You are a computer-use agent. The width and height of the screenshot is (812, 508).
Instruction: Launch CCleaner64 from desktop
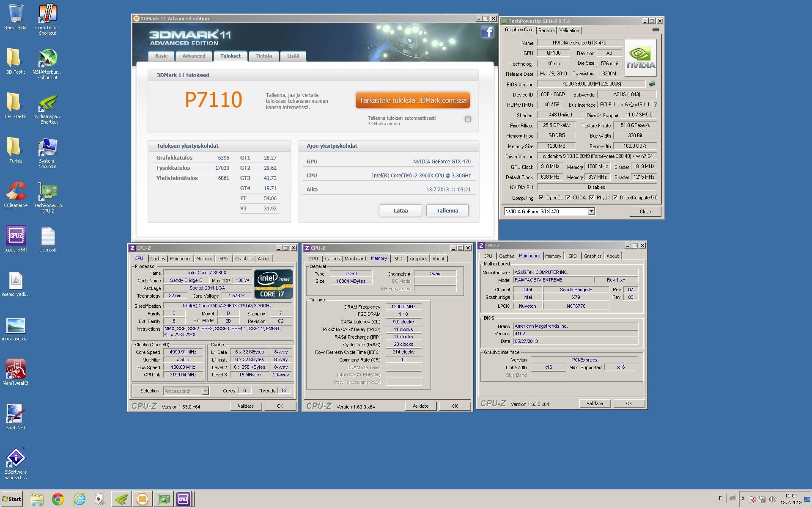click(16, 195)
